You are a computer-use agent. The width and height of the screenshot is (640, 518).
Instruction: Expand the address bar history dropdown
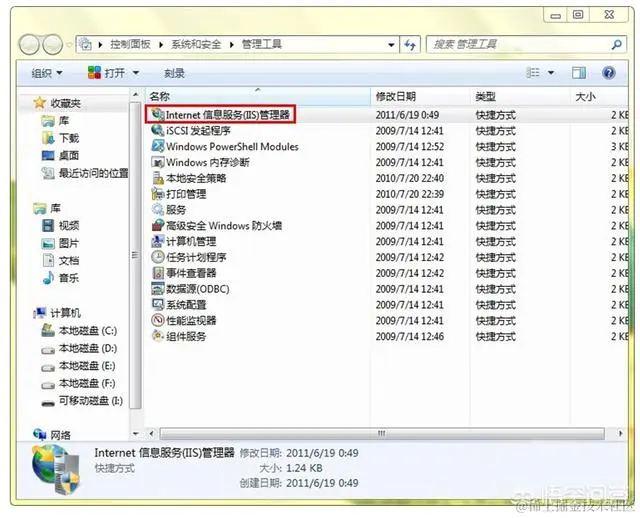tap(391, 44)
